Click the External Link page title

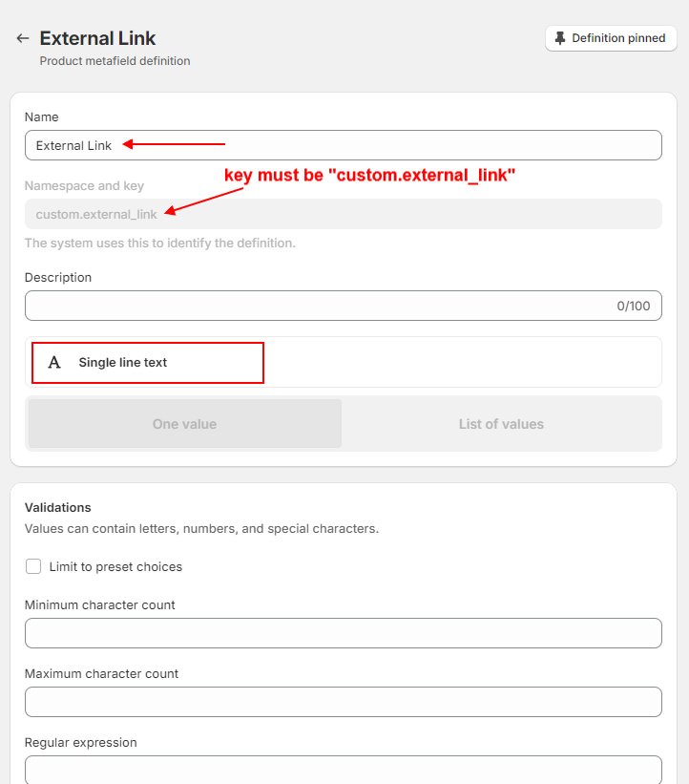[x=97, y=38]
